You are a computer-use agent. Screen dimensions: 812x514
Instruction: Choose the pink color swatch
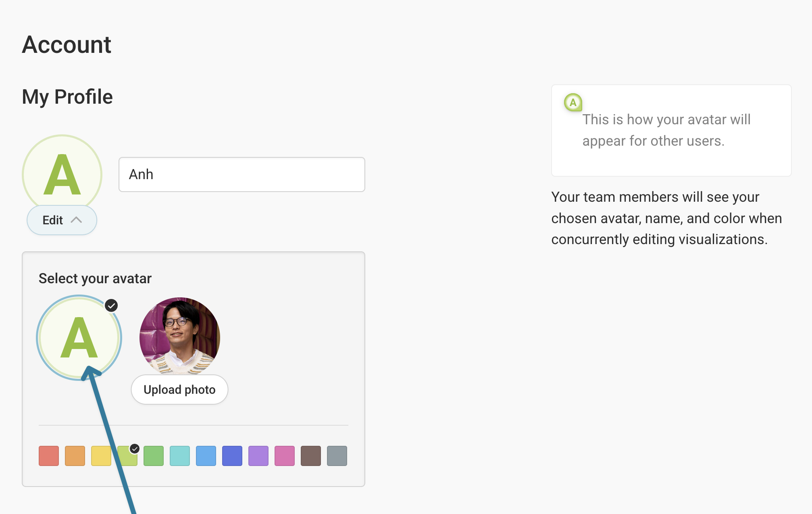point(285,456)
